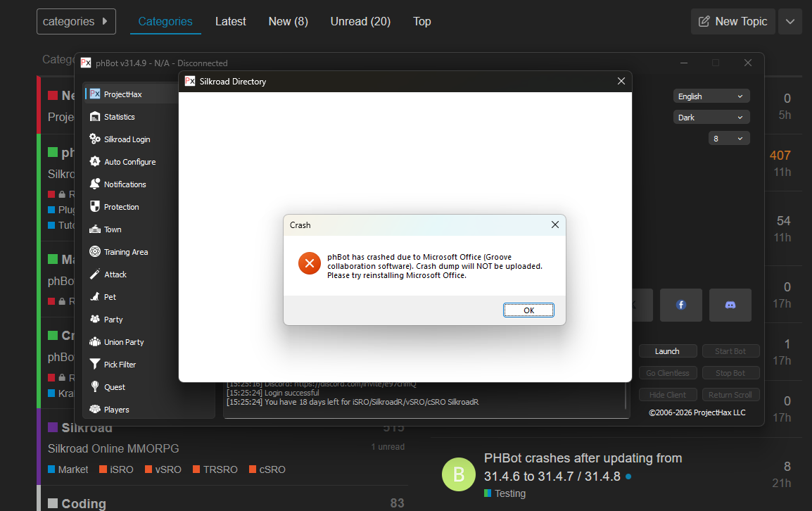This screenshot has height=511, width=812.
Task: Open the Unread (20) tab
Action: coord(360,21)
